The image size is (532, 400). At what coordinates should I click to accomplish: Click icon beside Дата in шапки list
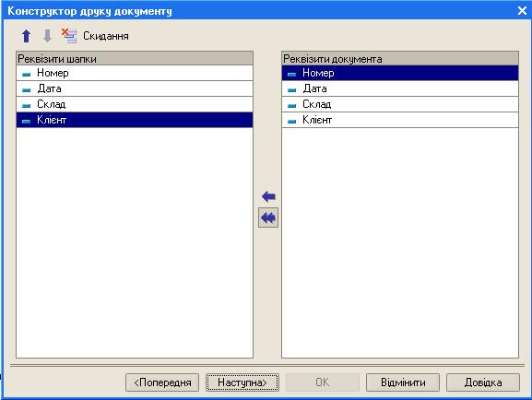[26, 89]
